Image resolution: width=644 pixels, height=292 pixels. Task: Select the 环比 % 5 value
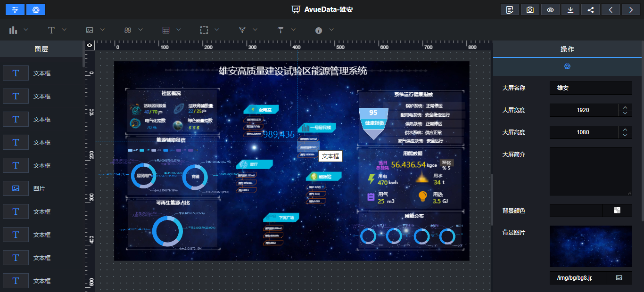tap(446, 165)
